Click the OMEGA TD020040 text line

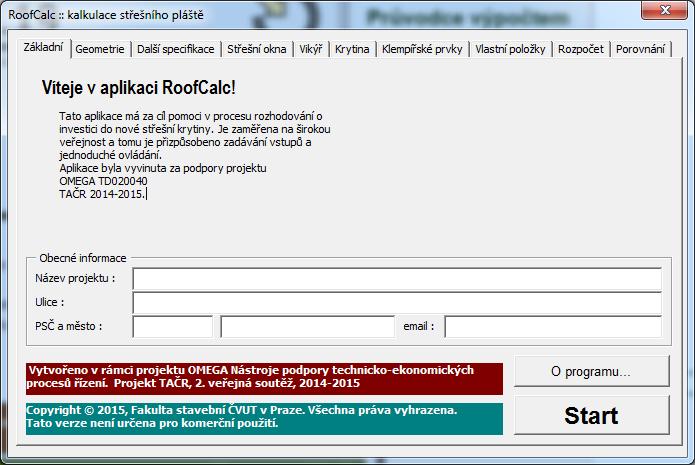103,181
